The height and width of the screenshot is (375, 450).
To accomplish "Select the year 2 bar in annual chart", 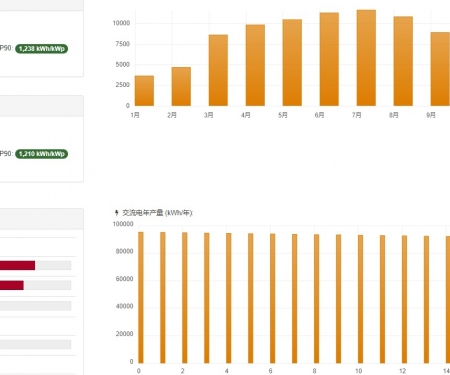I will coord(185,298).
